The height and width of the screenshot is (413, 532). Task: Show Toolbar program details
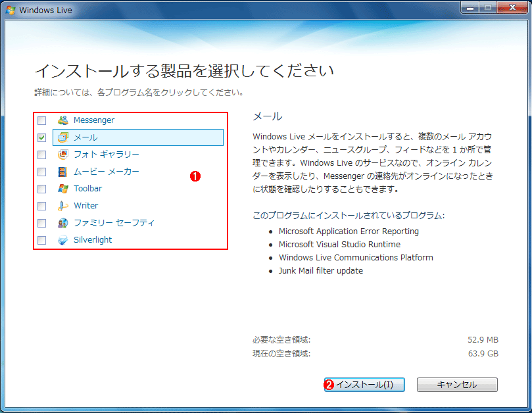[x=88, y=189]
